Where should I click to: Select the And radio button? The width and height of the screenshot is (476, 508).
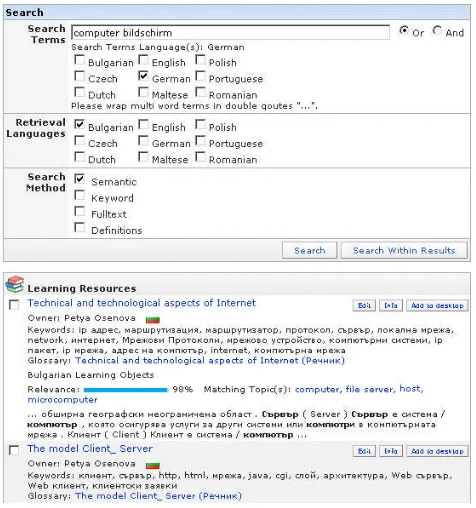[x=437, y=31]
